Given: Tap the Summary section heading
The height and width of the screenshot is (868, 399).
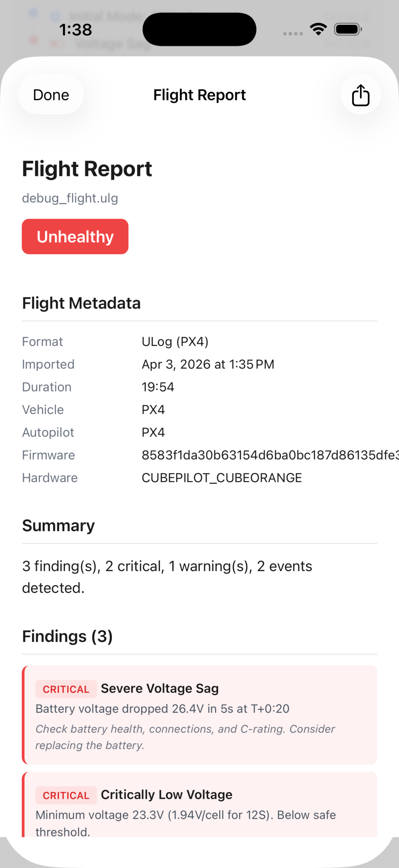Looking at the screenshot, I should [x=58, y=526].
